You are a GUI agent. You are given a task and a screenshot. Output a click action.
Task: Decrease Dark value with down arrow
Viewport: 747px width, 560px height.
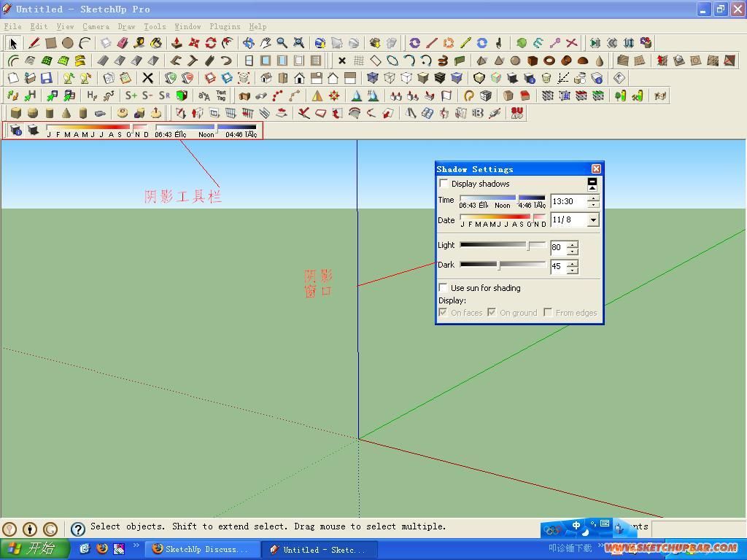[x=573, y=270]
